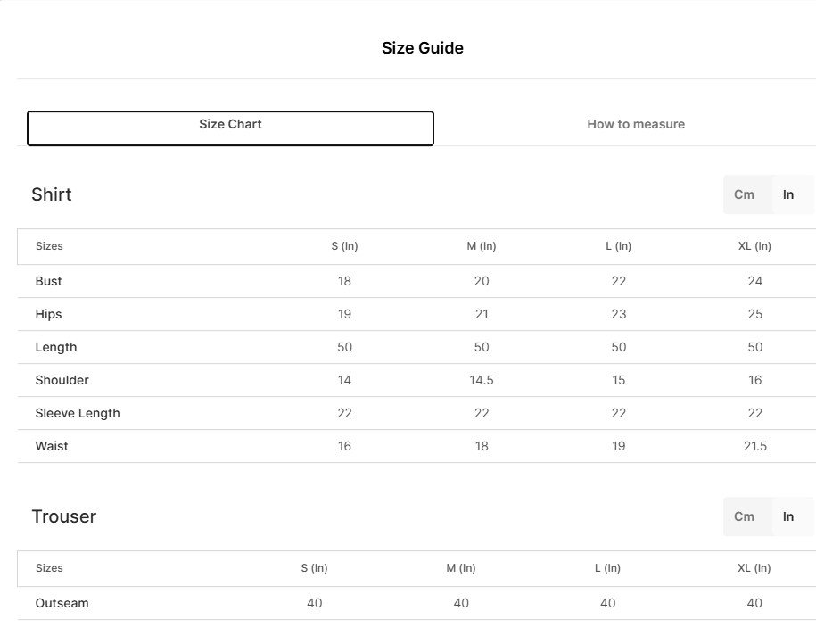Click the Size Guide title
816x644 pixels.
point(422,48)
